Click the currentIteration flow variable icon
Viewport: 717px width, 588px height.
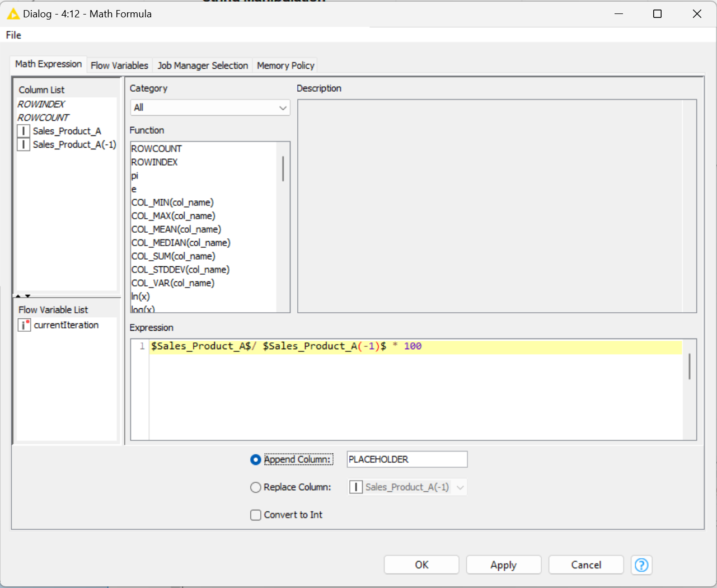point(24,325)
